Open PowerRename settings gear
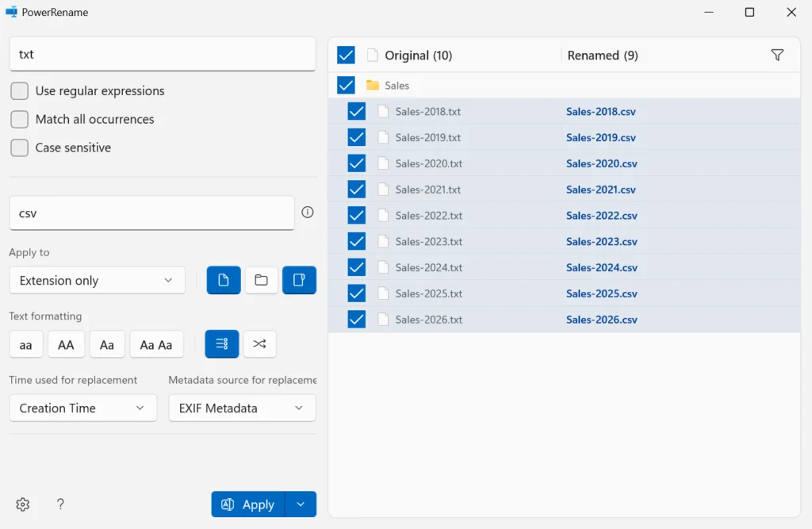 pyautogui.click(x=23, y=504)
